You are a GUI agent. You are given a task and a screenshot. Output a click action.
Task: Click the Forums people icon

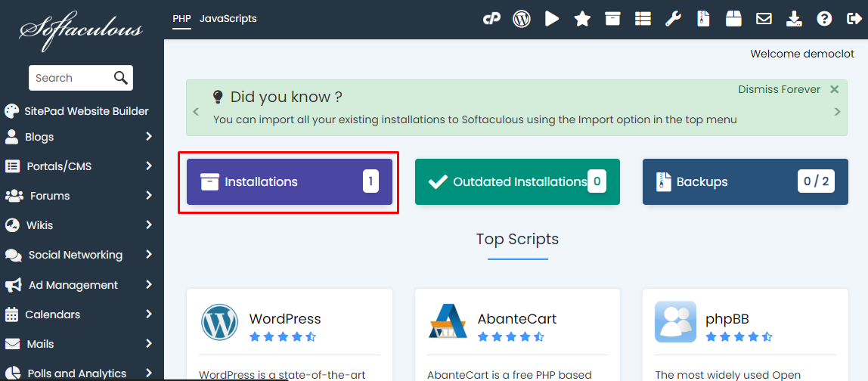(x=14, y=196)
